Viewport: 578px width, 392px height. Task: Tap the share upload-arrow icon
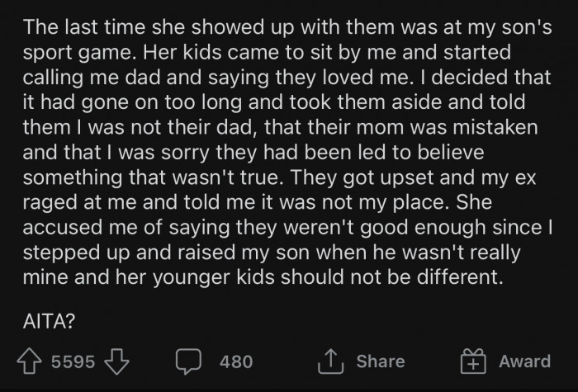(330, 361)
